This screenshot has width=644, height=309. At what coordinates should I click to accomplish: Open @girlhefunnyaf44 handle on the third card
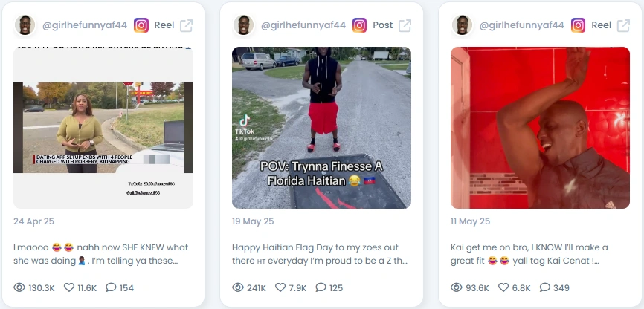point(521,25)
